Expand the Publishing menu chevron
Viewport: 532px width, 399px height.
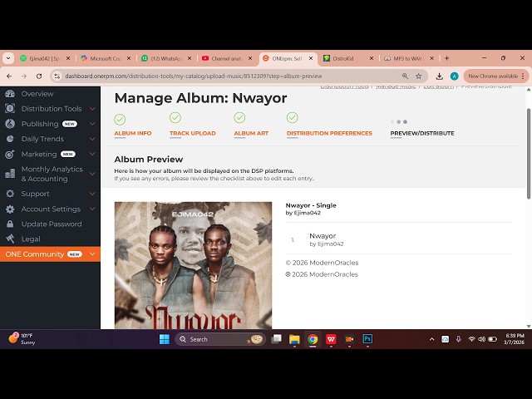click(92, 124)
